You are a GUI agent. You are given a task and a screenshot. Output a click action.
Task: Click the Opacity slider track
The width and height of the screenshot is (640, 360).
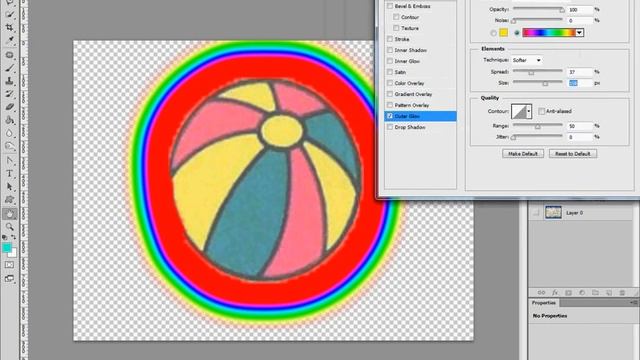538,9
